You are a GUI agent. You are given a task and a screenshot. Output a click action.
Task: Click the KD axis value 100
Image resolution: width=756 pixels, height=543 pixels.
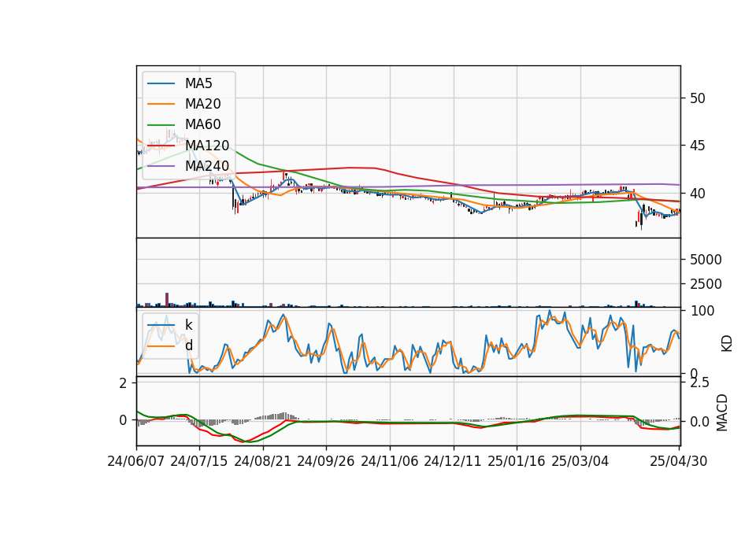(702, 311)
